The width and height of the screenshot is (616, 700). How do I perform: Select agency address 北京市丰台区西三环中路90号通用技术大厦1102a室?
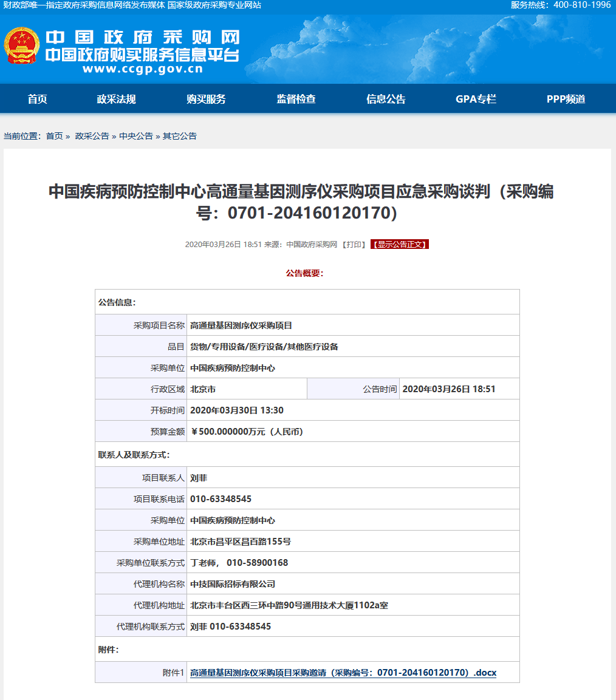pyautogui.click(x=289, y=605)
